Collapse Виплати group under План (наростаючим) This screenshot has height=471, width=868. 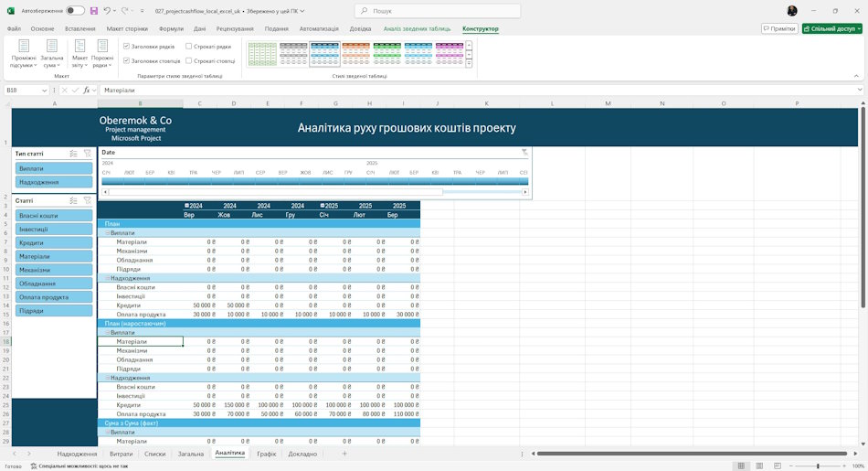108,333
